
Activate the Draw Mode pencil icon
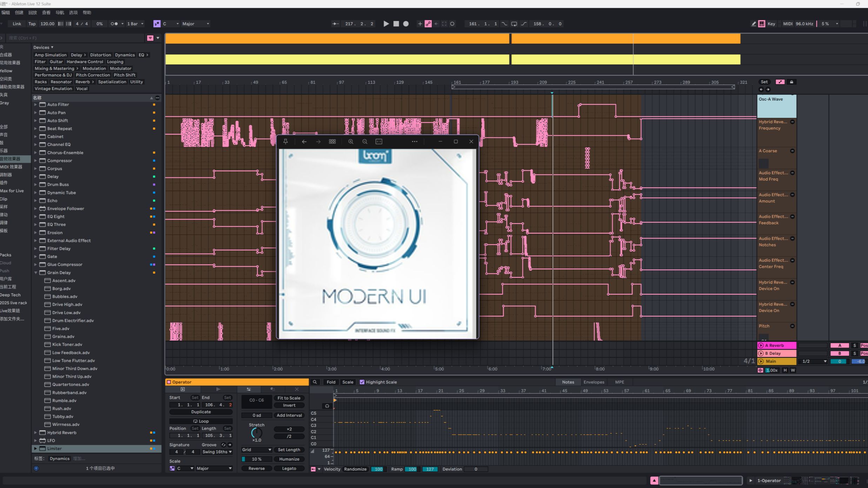753,24
